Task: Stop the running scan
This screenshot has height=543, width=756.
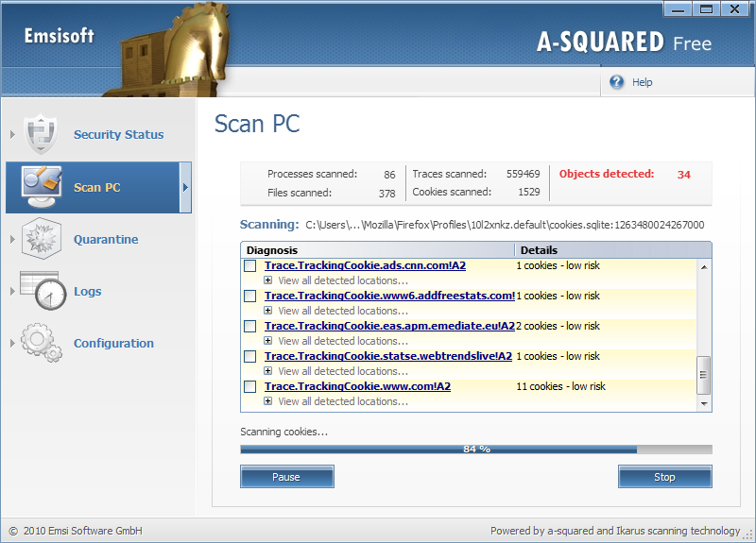Action: coord(665,477)
